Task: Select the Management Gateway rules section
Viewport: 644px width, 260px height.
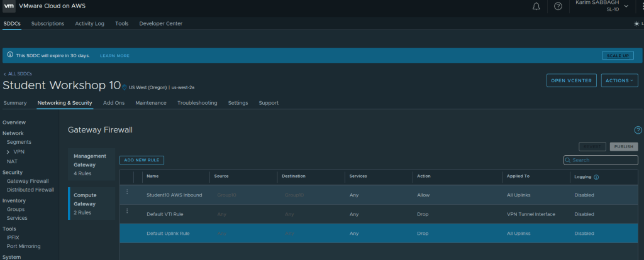Action: (92, 165)
